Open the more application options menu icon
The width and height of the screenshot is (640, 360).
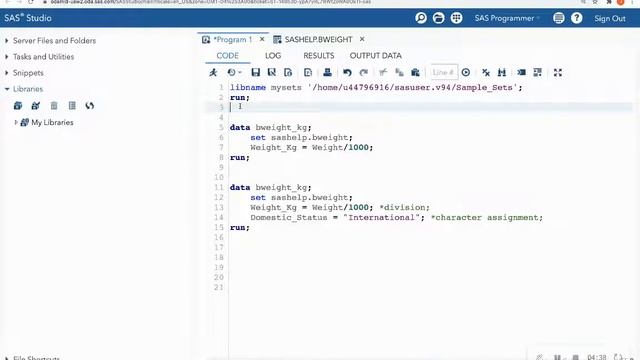[559, 18]
